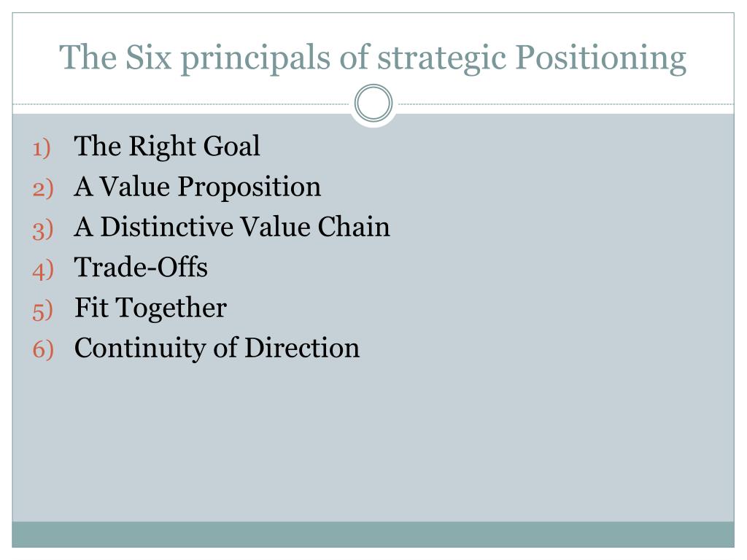Click the word 'Positioning' in the title
Screen dimensions: 747x560
tap(601, 58)
